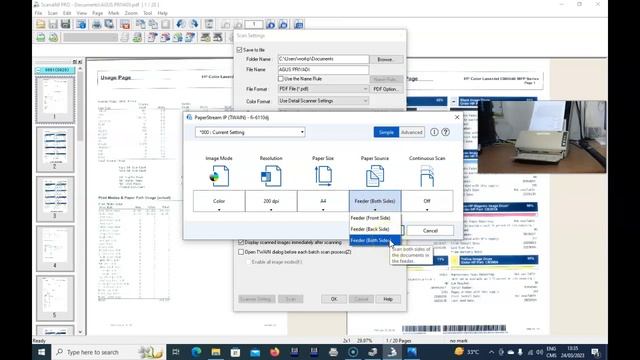
Task: Click the blue rotate-right arrow toolbar icon
Action: click(x=194, y=24)
